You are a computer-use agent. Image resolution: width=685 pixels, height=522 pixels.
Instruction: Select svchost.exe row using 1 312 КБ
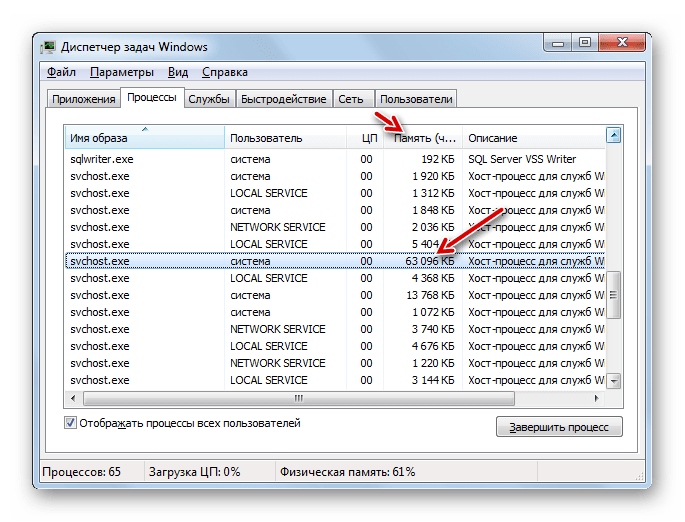(x=335, y=193)
